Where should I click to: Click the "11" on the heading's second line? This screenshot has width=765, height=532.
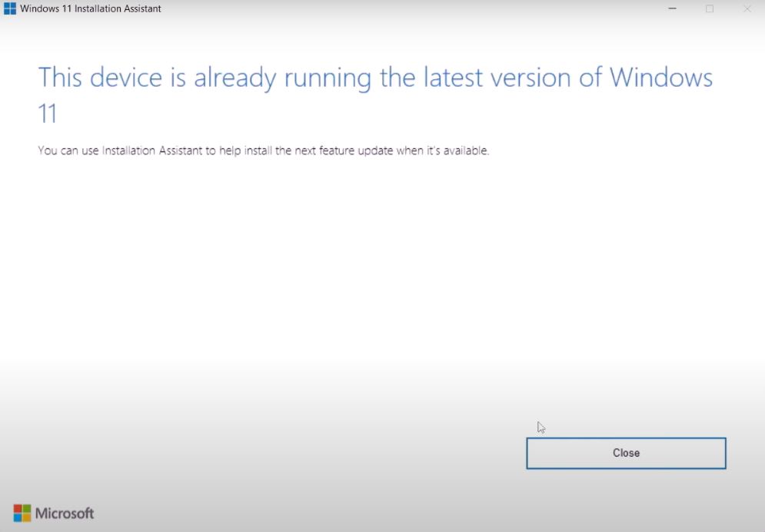[48, 114]
